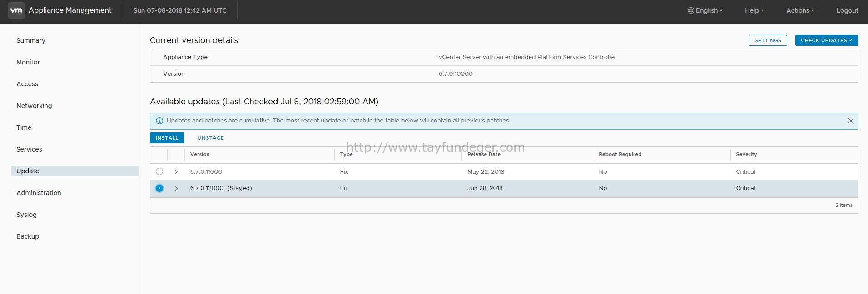Select the Update sidebar item

74,171
